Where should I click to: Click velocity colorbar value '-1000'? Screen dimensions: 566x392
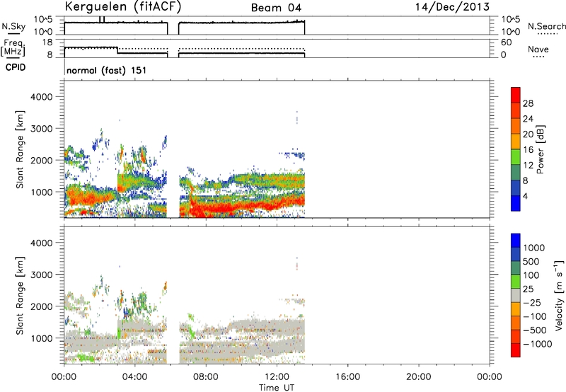click(x=538, y=344)
